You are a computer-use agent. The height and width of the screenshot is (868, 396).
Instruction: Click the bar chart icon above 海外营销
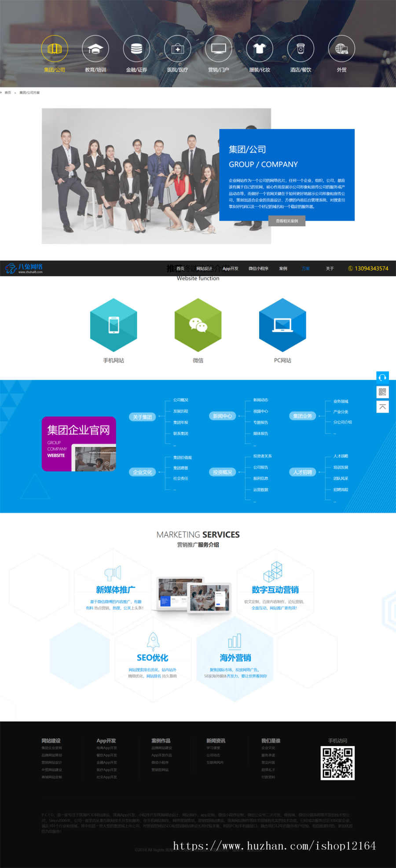[235, 641]
